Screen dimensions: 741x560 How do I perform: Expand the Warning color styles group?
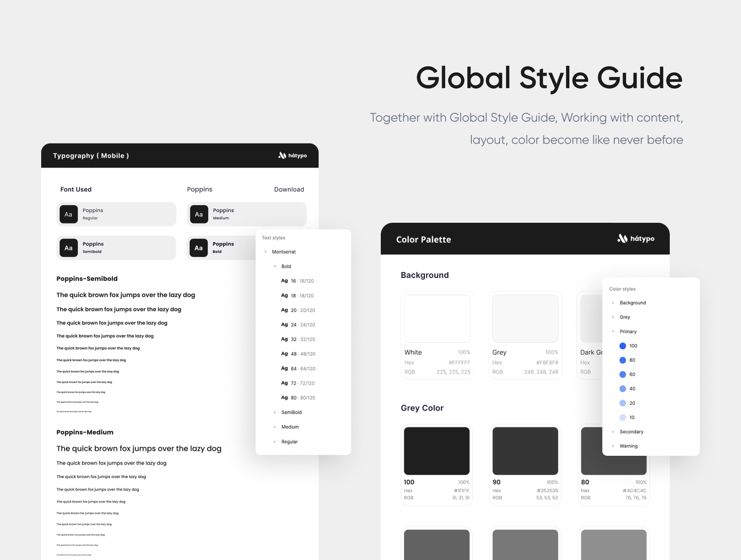click(613, 446)
